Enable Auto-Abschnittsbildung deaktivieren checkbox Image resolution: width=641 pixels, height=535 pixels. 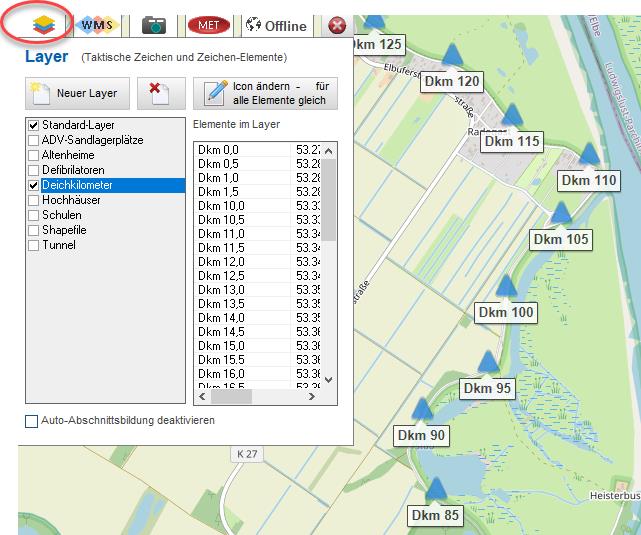32,421
